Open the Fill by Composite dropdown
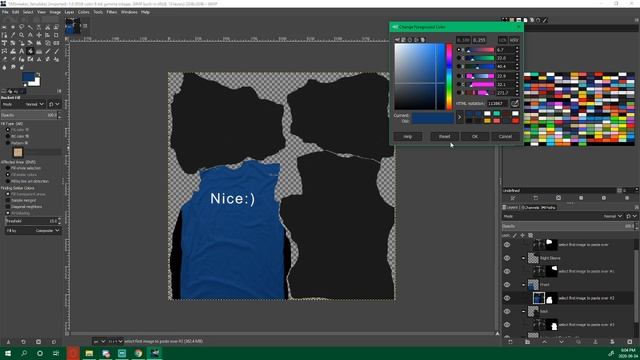Image resolution: width=640 pixels, height=360 pixels. pyautogui.click(x=33, y=230)
